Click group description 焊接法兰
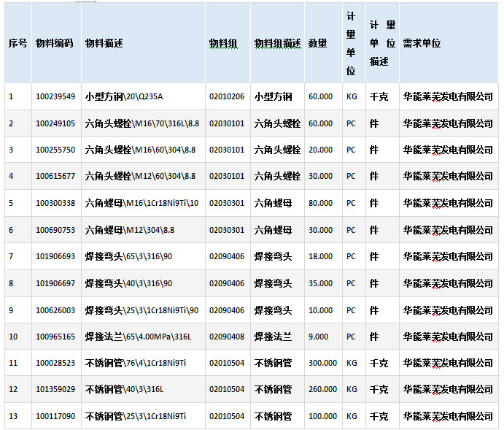Image resolution: width=504 pixels, height=430 pixels. [x=273, y=337]
